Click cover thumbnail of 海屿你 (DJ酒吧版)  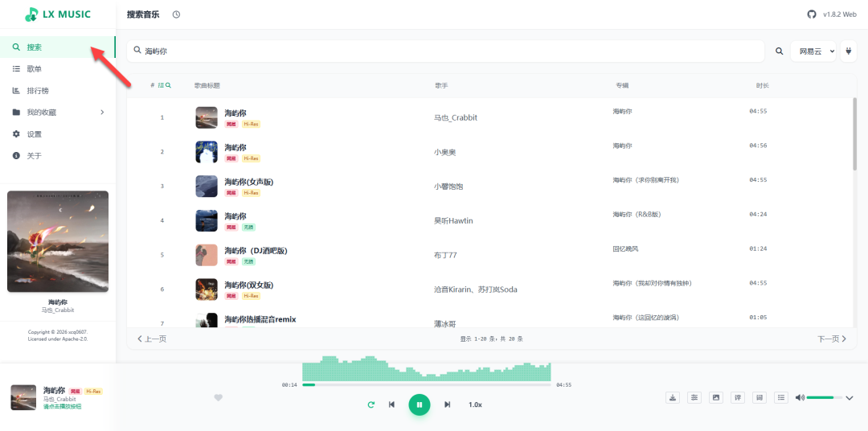(207, 255)
